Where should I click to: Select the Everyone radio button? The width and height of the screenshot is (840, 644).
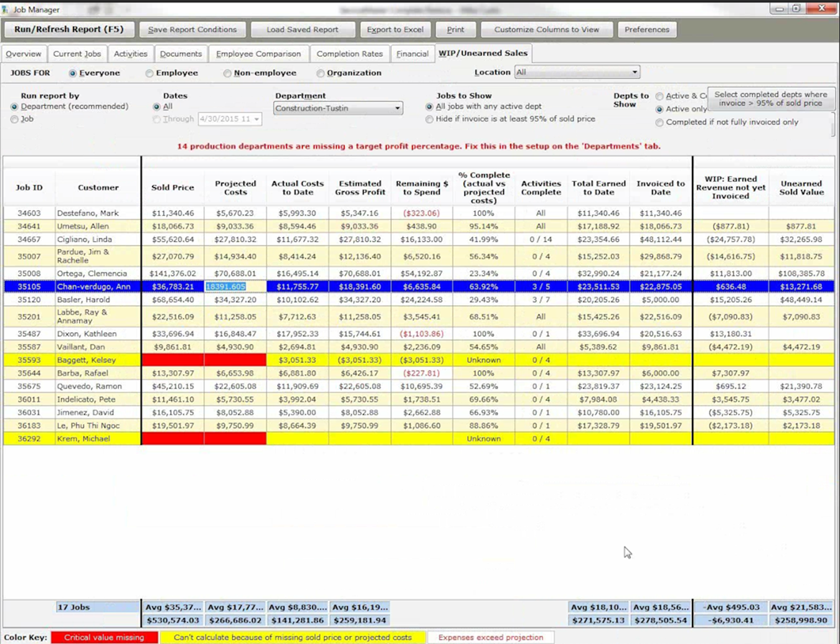[x=73, y=73]
